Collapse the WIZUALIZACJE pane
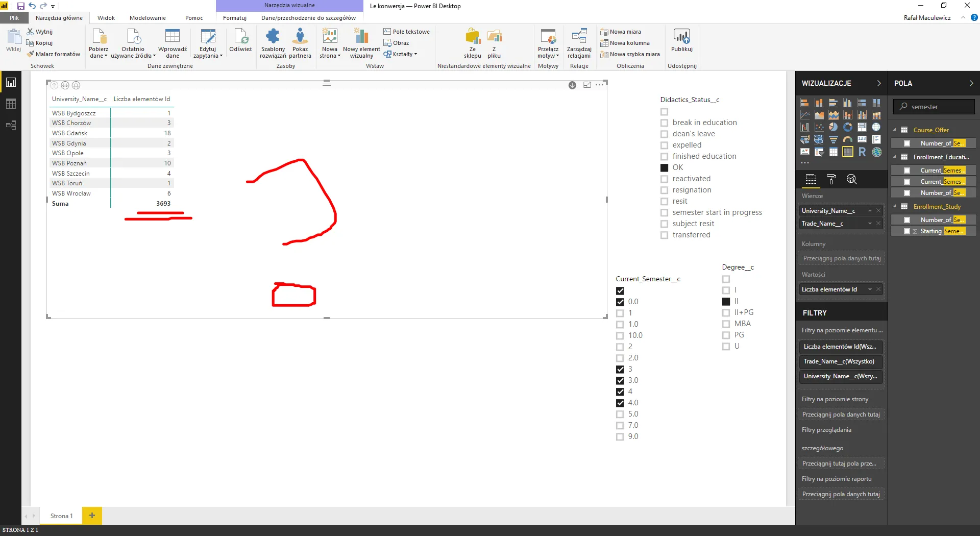Image resolution: width=980 pixels, height=536 pixels. tap(878, 83)
